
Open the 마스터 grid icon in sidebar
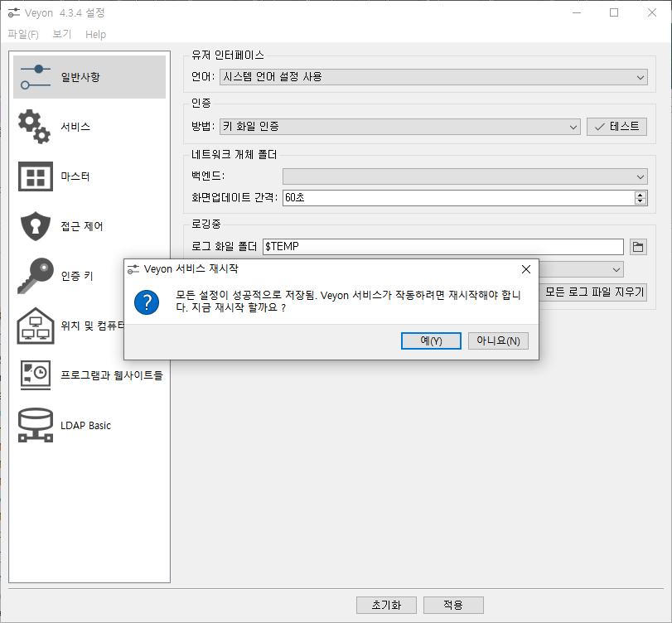coord(36,176)
